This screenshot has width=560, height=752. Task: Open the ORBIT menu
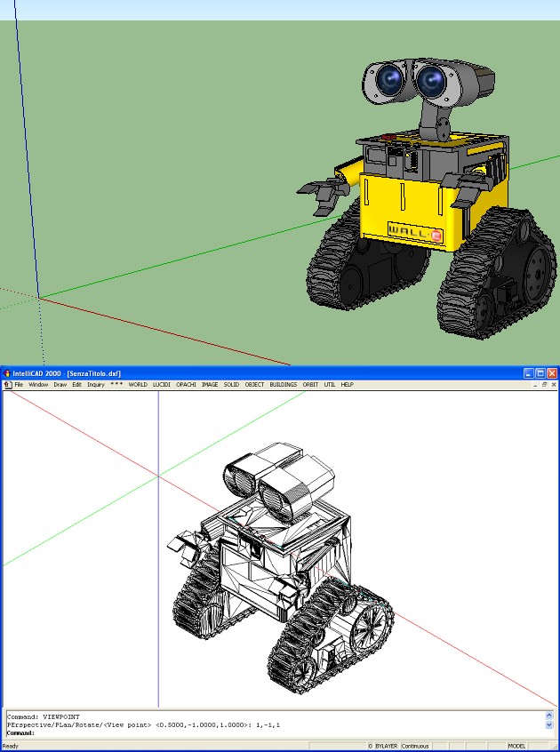pos(311,385)
